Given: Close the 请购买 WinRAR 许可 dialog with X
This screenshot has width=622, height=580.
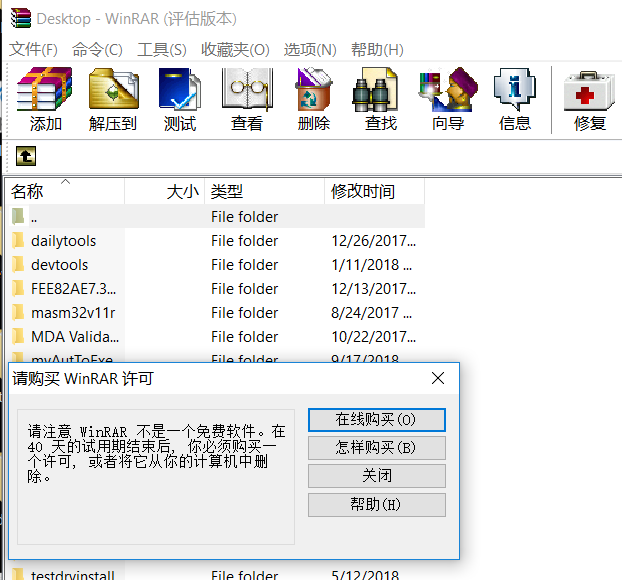Looking at the screenshot, I should 438,378.
